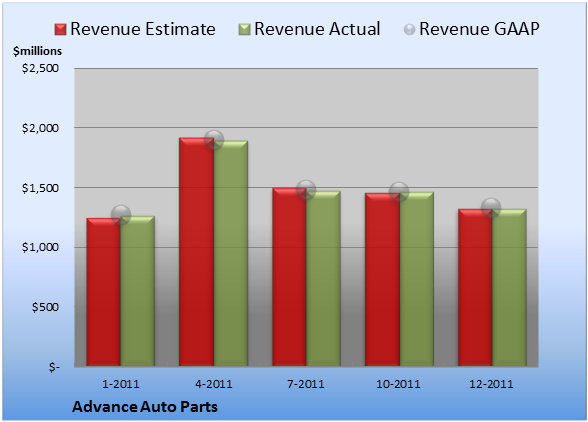This screenshot has height=422, width=588.
Task: Click the green Revenue Actual legend swatch
Action: point(244,30)
